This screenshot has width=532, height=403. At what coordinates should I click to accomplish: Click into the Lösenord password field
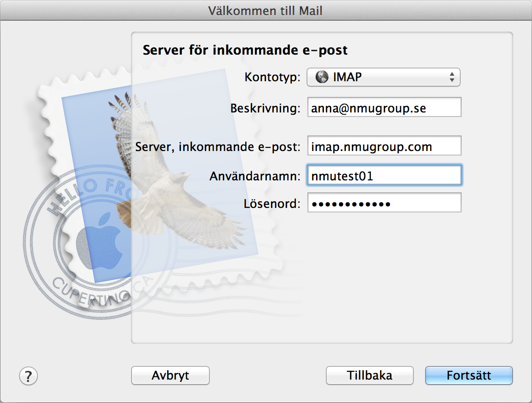point(384,204)
